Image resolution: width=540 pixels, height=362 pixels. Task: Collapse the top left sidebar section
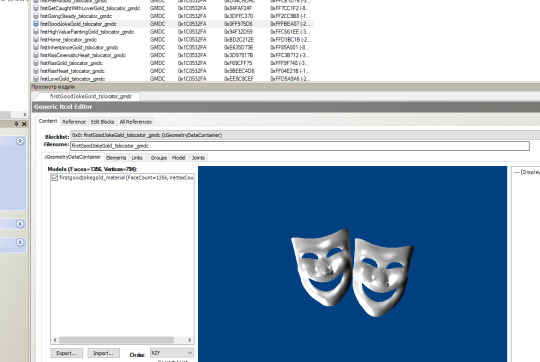tap(20, 141)
